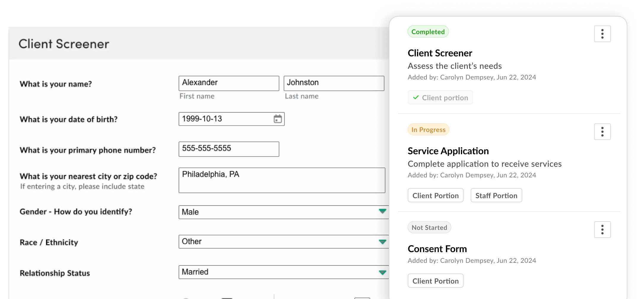Click the 'Last name' caption
This screenshot has width=644, height=299.
pyautogui.click(x=302, y=96)
